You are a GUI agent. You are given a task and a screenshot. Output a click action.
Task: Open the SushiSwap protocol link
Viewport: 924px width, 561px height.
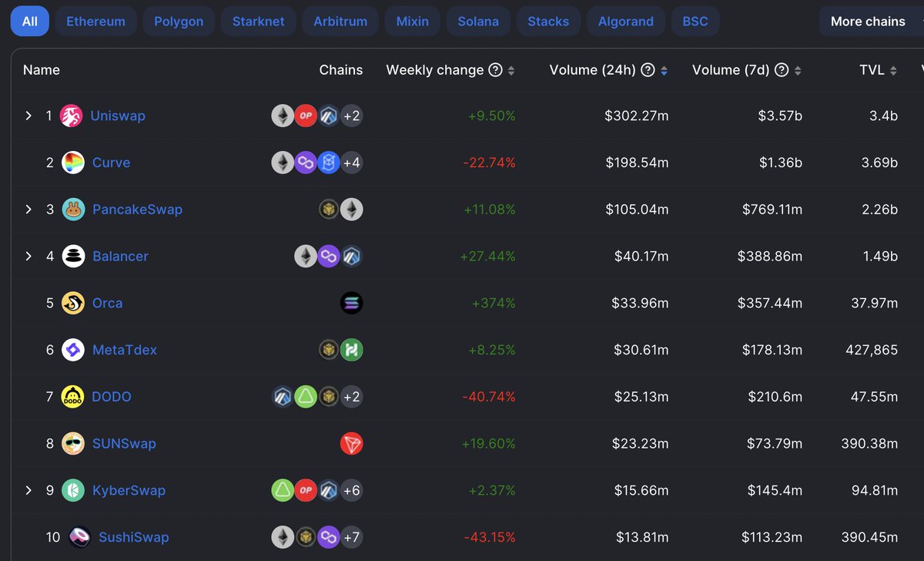coord(134,537)
